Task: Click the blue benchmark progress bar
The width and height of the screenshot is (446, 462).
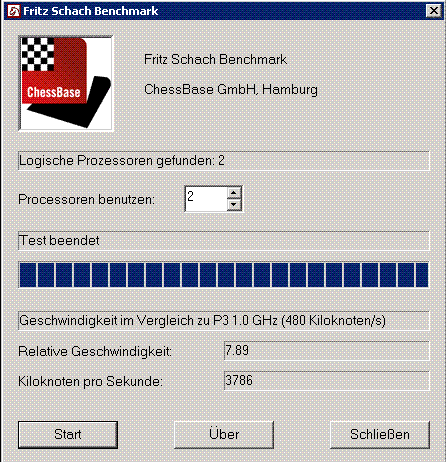Action: (x=224, y=275)
